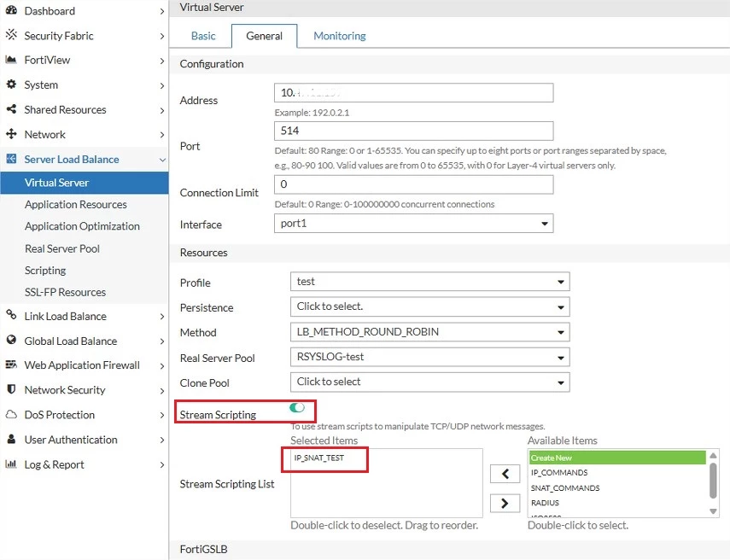730x560 pixels.
Task: Expand the User Authentication chevron
Action: pos(161,440)
